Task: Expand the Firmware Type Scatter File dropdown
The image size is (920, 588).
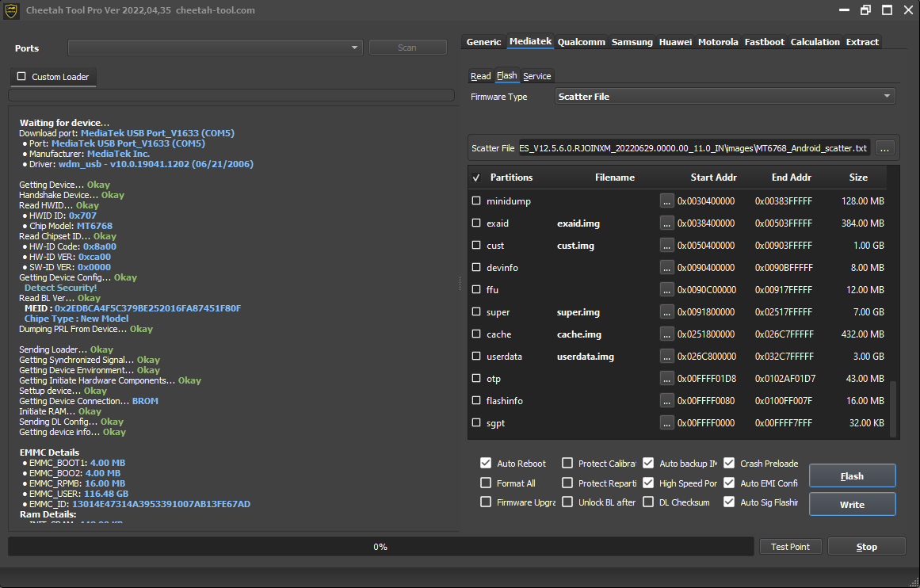Action: pos(725,96)
